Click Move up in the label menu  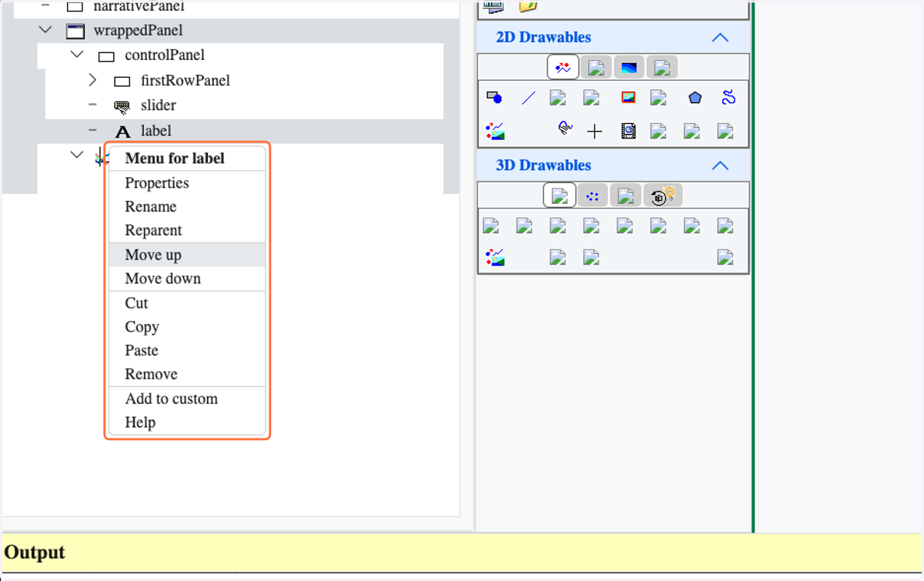[x=187, y=255]
